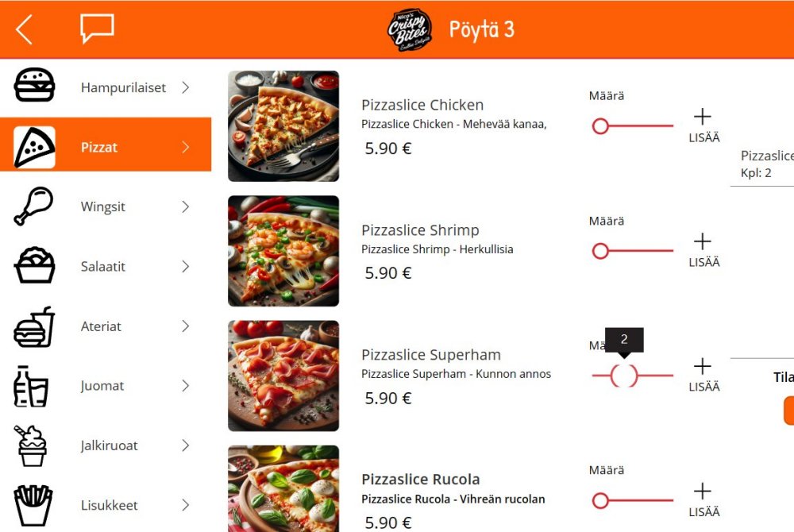Select the hamburger category icon
Viewport: 794px width, 532px height.
click(x=34, y=85)
